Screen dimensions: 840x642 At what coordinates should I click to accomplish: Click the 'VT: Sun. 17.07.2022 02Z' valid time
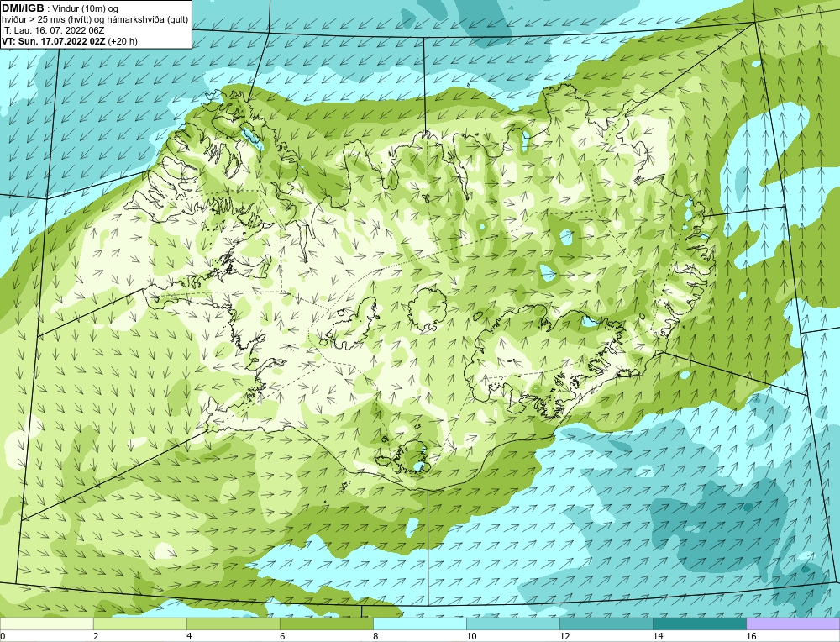tap(54, 41)
